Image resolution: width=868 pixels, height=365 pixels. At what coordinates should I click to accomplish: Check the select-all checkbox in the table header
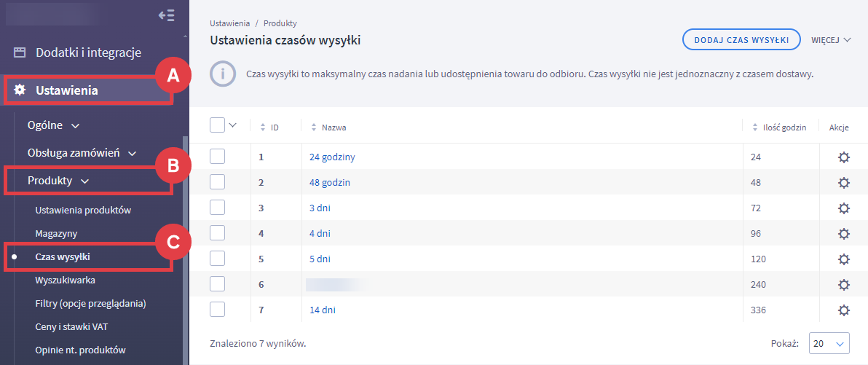pos(218,125)
